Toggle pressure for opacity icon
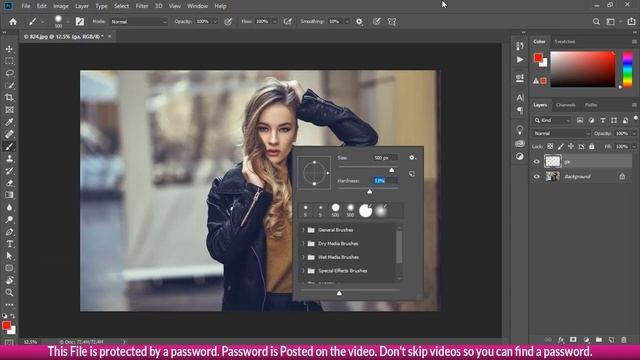Screen dimensions: 640x360 coord(228,22)
